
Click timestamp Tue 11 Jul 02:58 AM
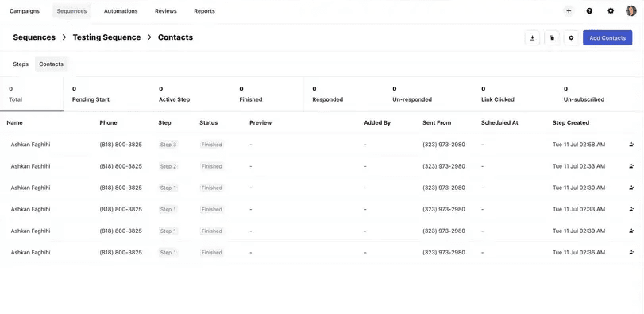coord(579,145)
